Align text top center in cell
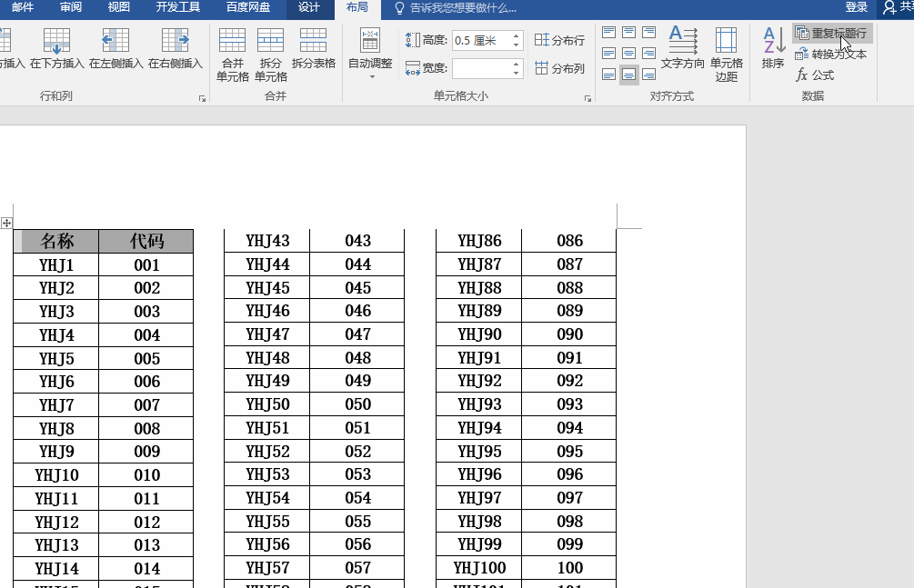 pyautogui.click(x=629, y=33)
